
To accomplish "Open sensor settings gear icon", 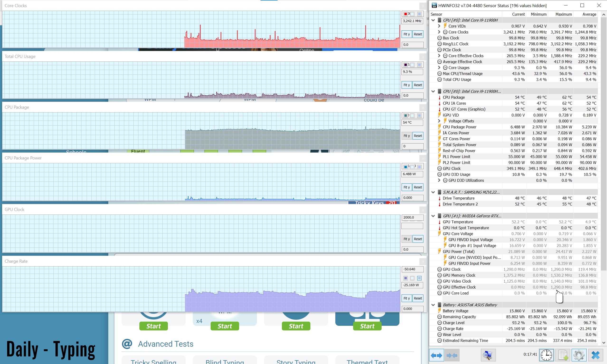I will [579, 355].
